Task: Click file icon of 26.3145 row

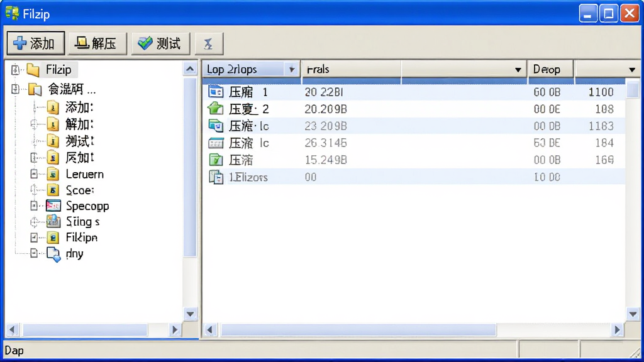Action: point(216,143)
